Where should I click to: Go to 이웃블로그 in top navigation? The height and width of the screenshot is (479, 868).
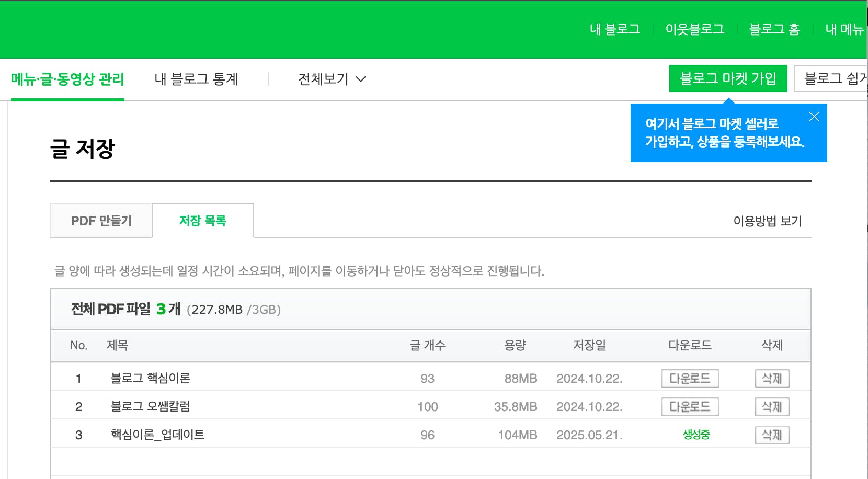coord(694,29)
